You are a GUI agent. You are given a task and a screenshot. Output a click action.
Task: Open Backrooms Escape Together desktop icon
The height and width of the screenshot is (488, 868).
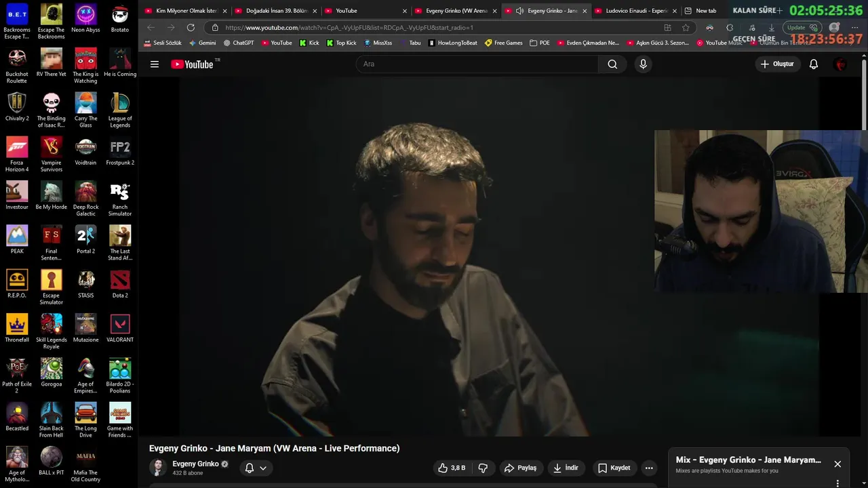tap(17, 22)
